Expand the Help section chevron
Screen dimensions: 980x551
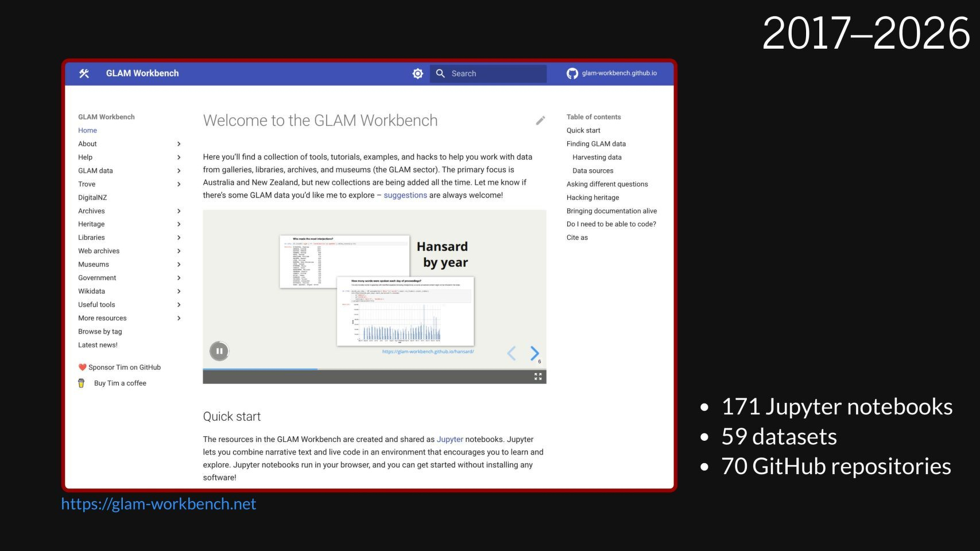pyautogui.click(x=179, y=157)
